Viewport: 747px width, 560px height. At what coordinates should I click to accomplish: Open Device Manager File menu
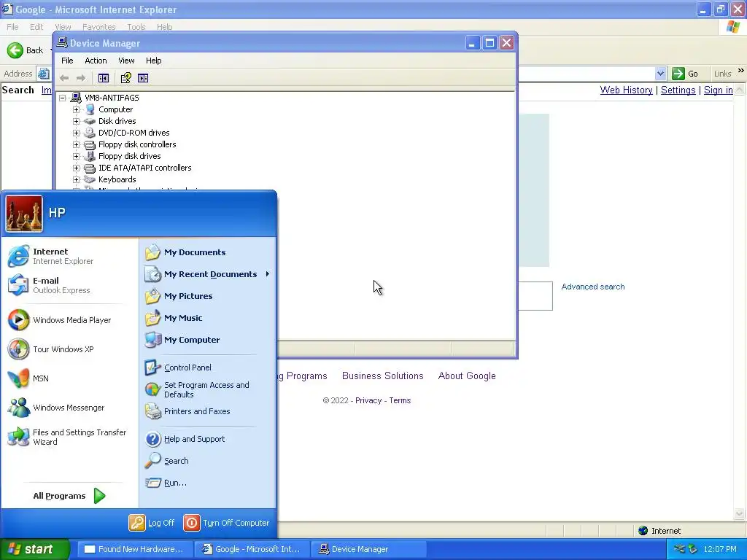(67, 61)
